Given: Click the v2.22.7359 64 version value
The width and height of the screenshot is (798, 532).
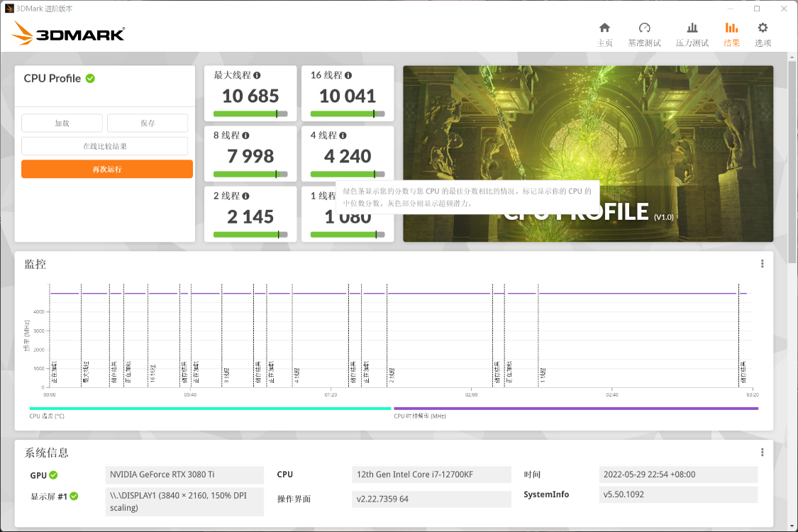Looking at the screenshot, I should click(431, 499).
